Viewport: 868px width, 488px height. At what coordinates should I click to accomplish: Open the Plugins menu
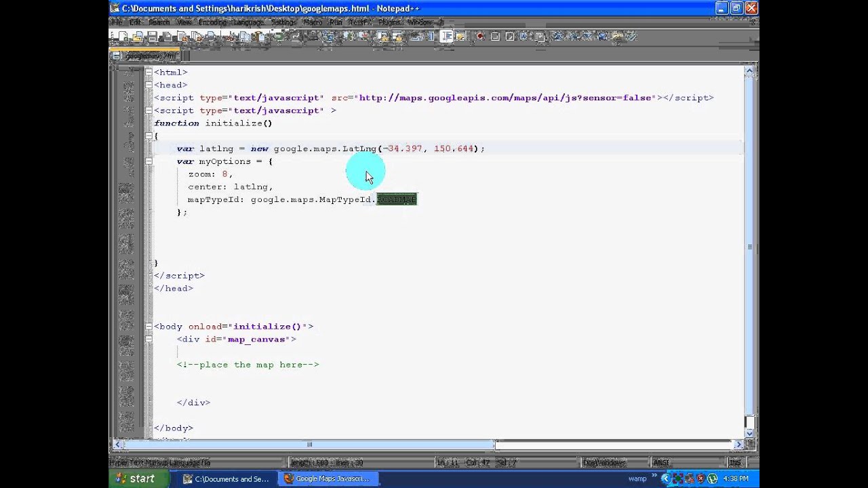[390, 22]
